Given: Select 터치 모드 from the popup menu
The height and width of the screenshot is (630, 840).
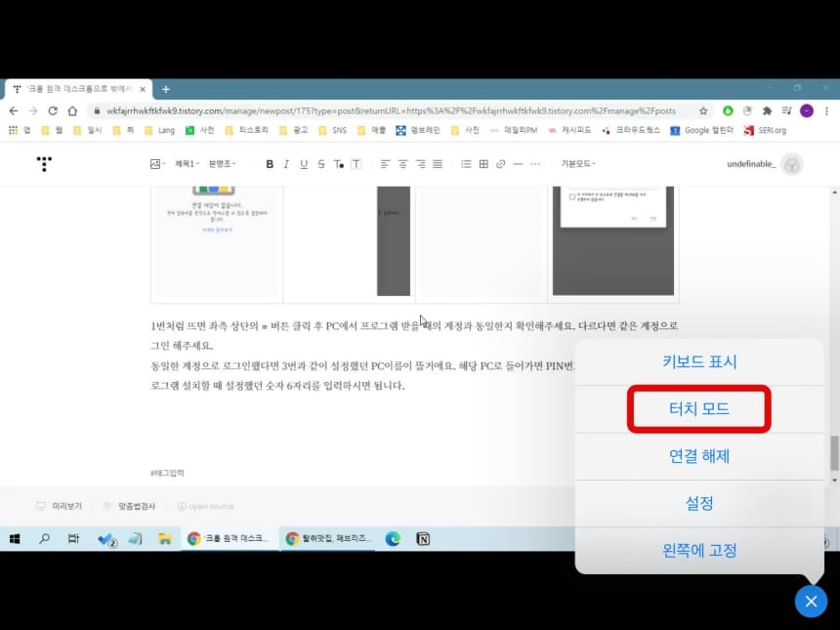Looking at the screenshot, I should (697, 409).
